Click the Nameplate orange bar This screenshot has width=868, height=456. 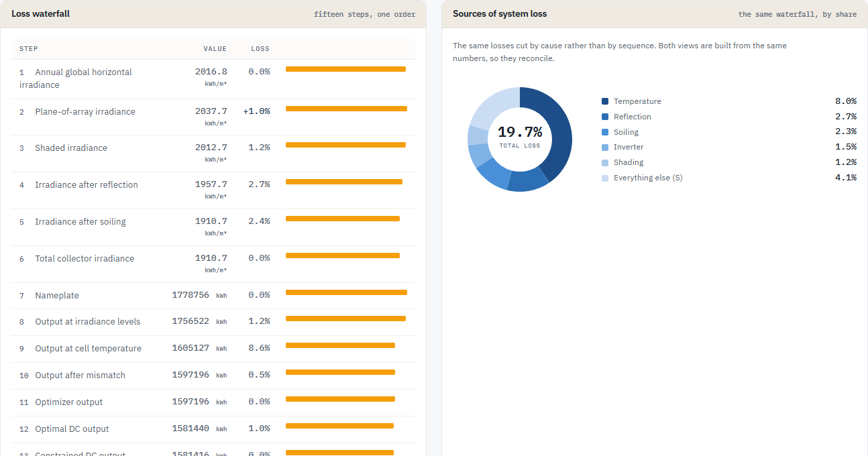tap(346, 292)
